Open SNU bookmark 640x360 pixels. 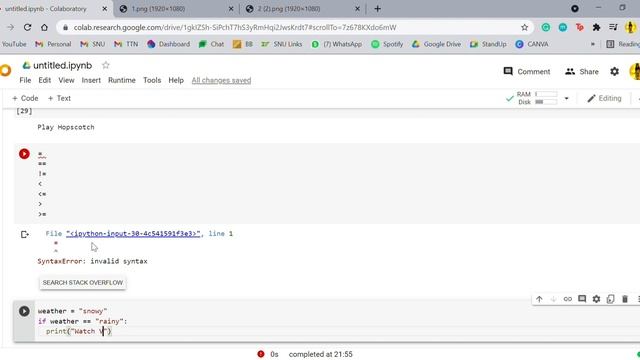(93, 44)
